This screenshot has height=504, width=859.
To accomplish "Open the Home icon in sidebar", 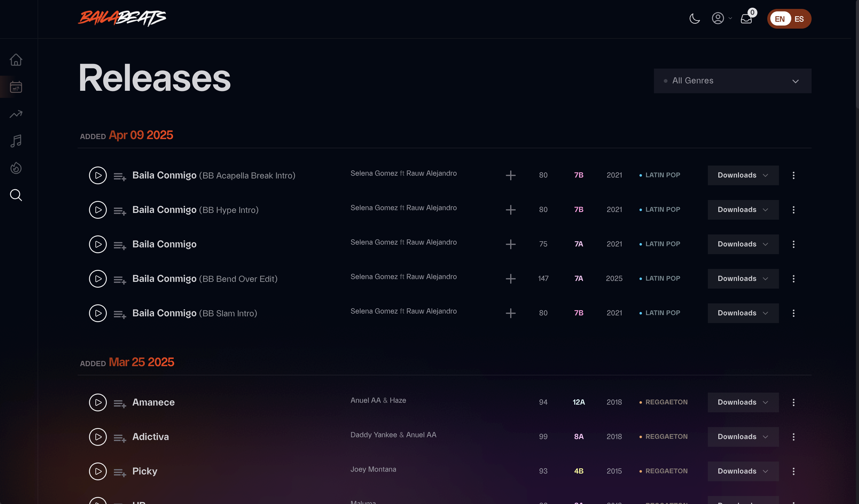I will pos(16,60).
